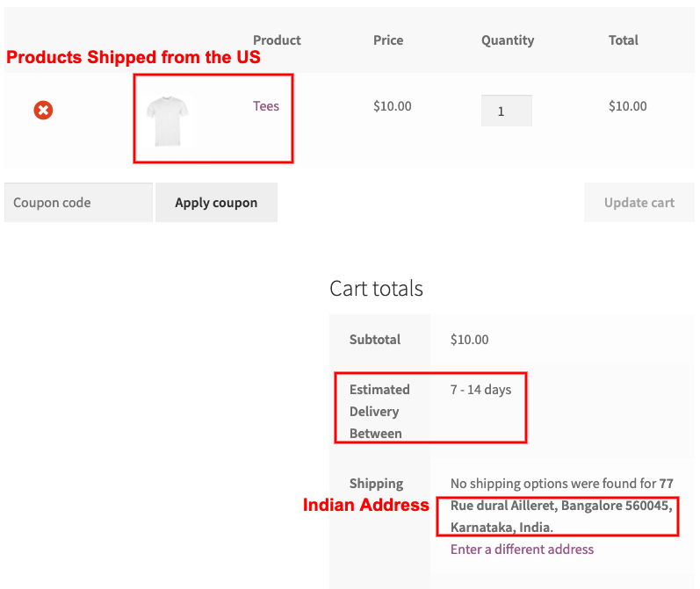Click the Update cart button
The image size is (700, 589).
[x=639, y=203]
